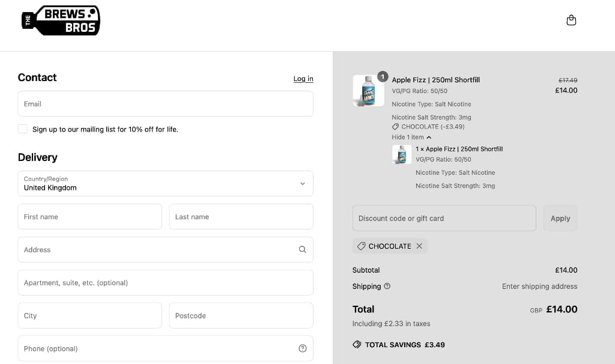Image resolution: width=615 pixels, height=364 pixels.
Task: Click item quantity badge on product image
Action: (x=383, y=76)
